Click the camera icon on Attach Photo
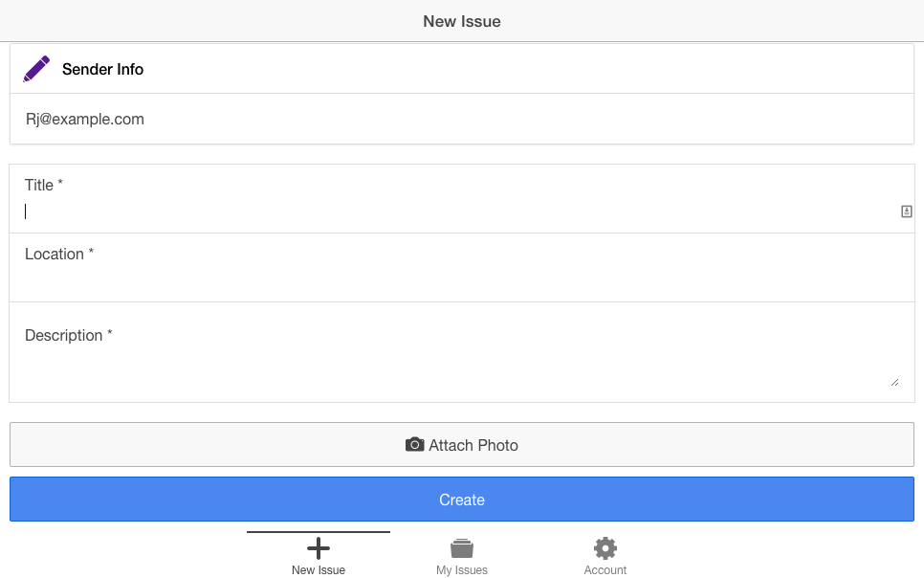Viewport: 924px width, 578px height. coord(414,445)
